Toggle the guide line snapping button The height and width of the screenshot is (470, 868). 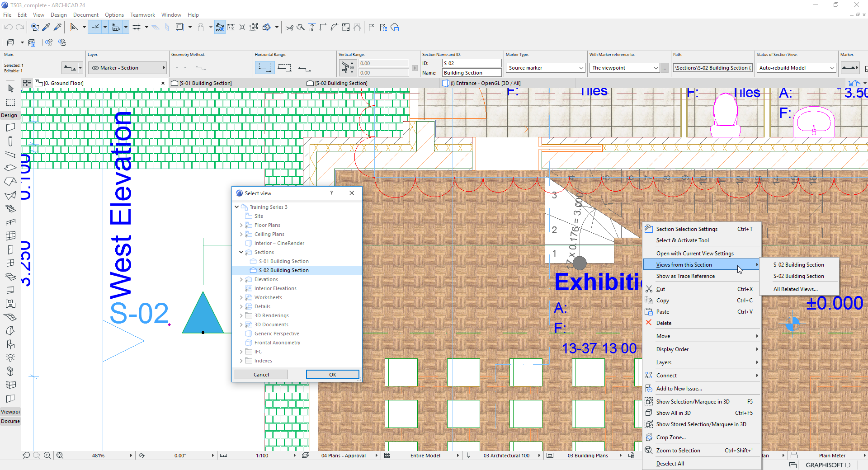point(95,28)
